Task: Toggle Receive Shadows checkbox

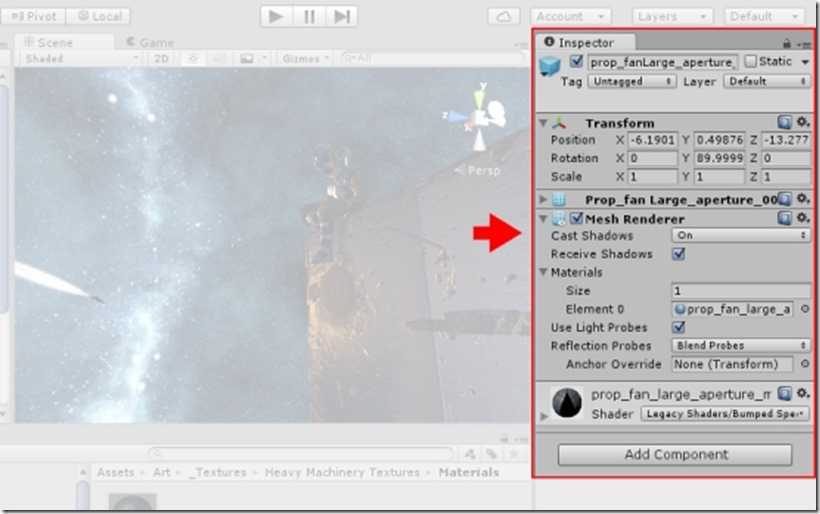Action: (679, 254)
